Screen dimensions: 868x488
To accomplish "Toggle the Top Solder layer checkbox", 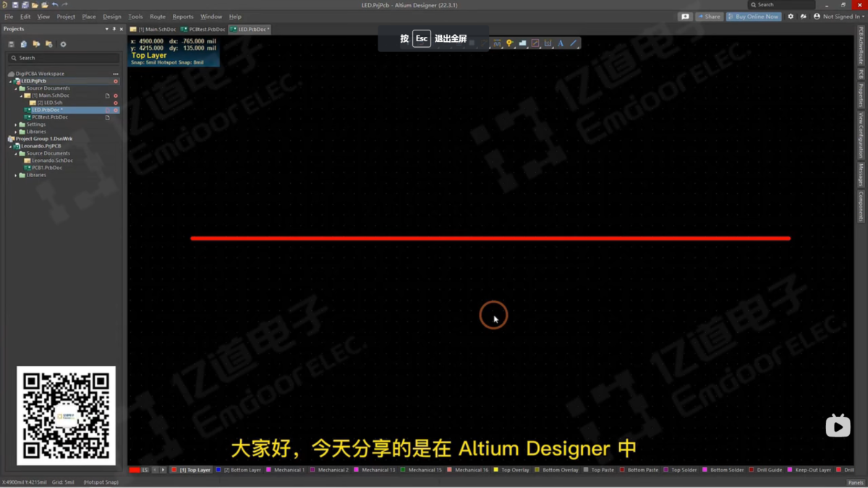I will click(x=665, y=470).
